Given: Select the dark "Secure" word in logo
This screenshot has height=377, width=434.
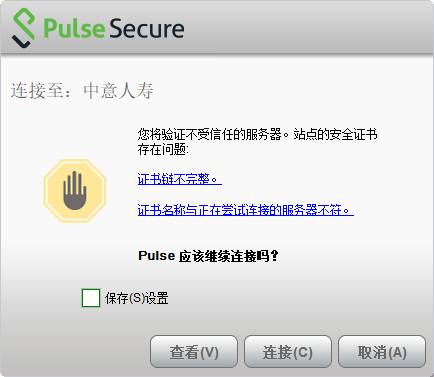Looking at the screenshot, I should tap(146, 28).
